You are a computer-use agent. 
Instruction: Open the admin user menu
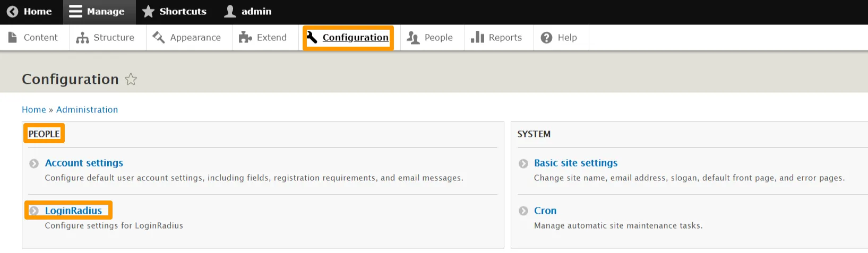248,12
